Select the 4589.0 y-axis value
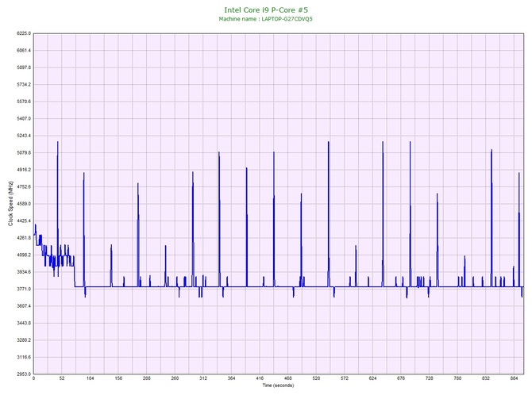Viewport: 532px width, 399px height. pyautogui.click(x=24, y=204)
